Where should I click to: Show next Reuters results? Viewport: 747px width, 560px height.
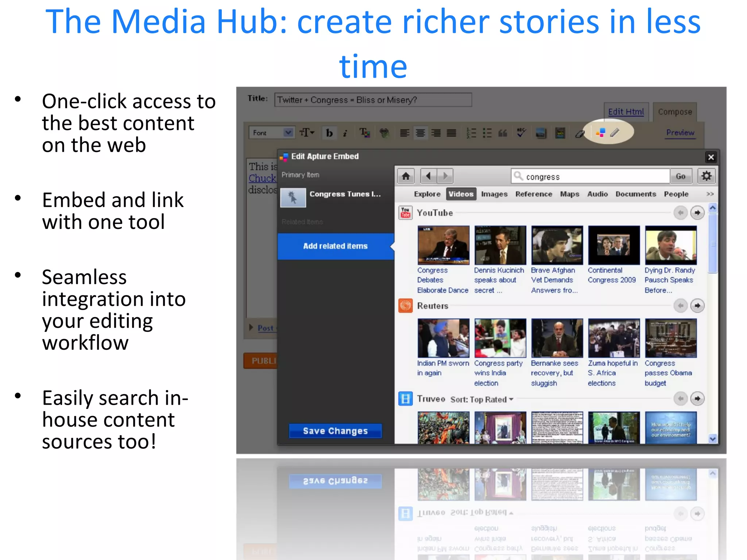click(697, 306)
